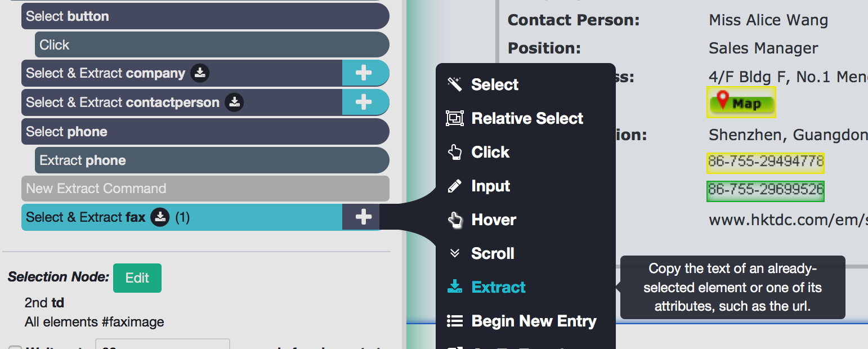Image resolution: width=868 pixels, height=349 pixels.
Task: Pick the Relative Select icon
Action: pos(454,118)
